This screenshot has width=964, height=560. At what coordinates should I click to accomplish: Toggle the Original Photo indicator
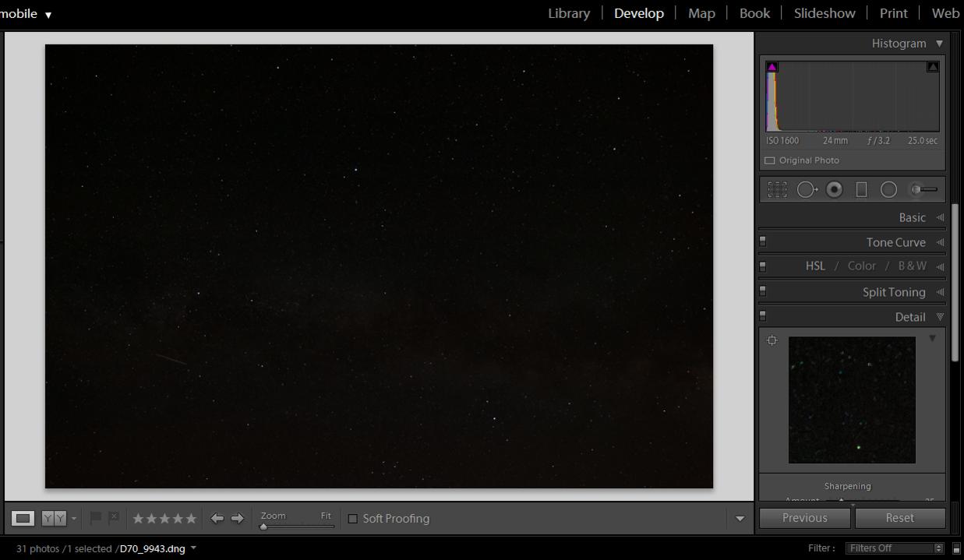point(769,160)
